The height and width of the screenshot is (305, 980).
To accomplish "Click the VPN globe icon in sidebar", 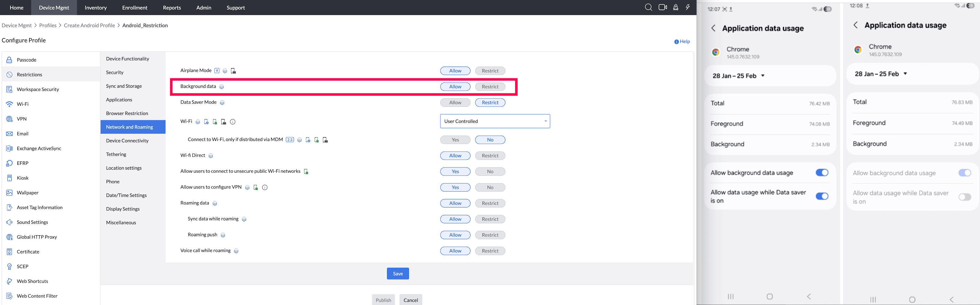I will (x=10, y=119).
